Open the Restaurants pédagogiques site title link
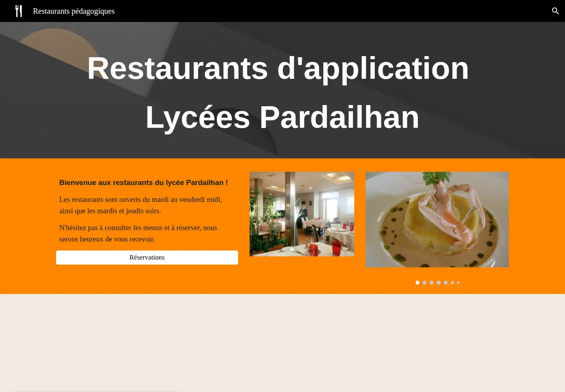Screen dimensions: 565x392 74,11
